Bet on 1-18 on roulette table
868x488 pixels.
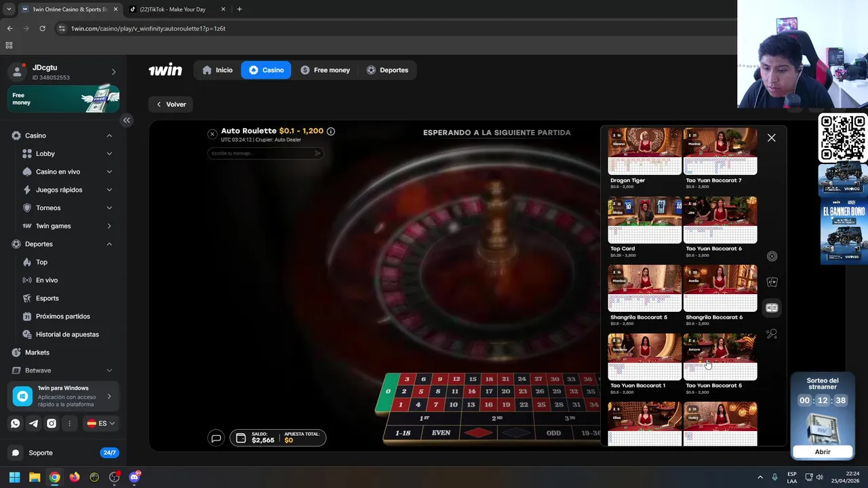[x=403, y=433]
